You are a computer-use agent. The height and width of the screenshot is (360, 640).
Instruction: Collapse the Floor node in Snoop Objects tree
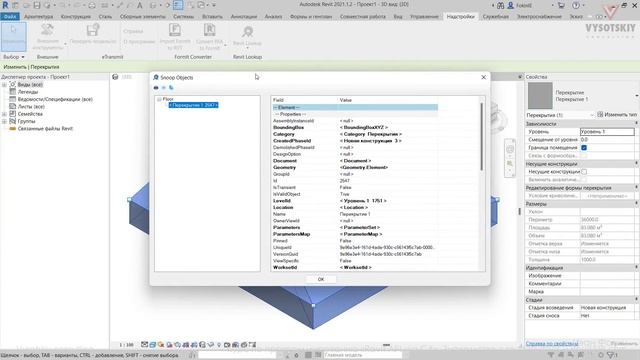pyautogui.click(x=159, y=99)
